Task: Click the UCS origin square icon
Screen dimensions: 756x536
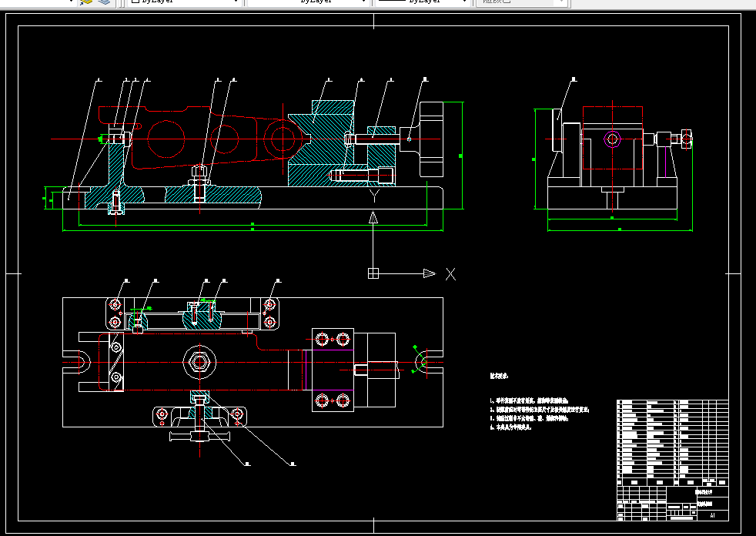Action: click(373, 273)
